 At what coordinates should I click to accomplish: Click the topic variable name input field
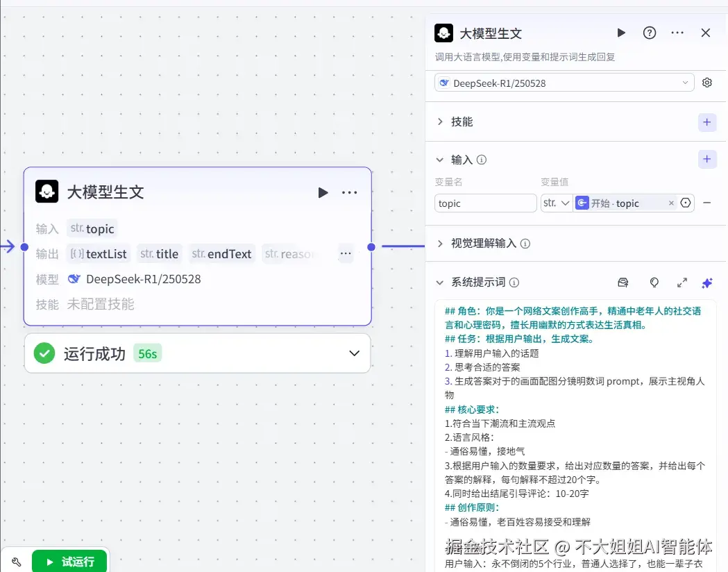pos(485,203)
